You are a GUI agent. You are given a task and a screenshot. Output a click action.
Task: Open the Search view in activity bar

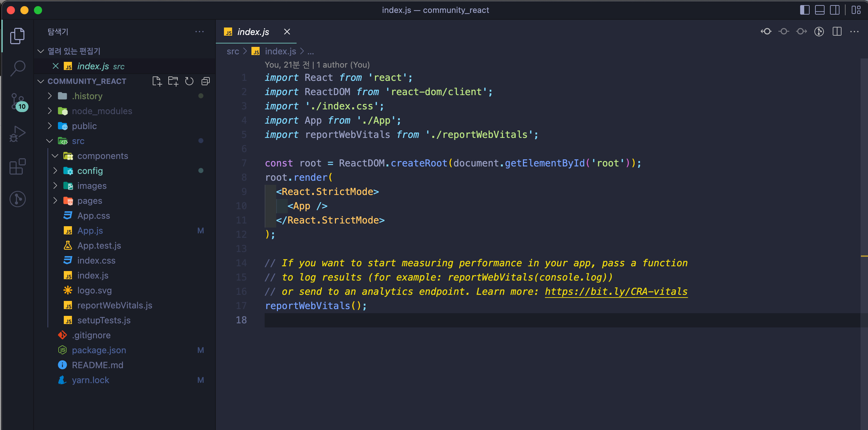point(18,68)
